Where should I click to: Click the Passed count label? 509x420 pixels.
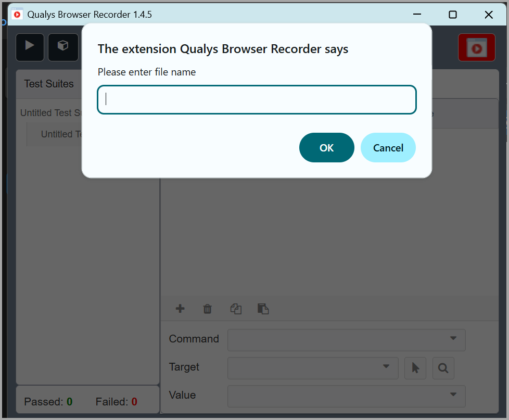pos(48,402)
